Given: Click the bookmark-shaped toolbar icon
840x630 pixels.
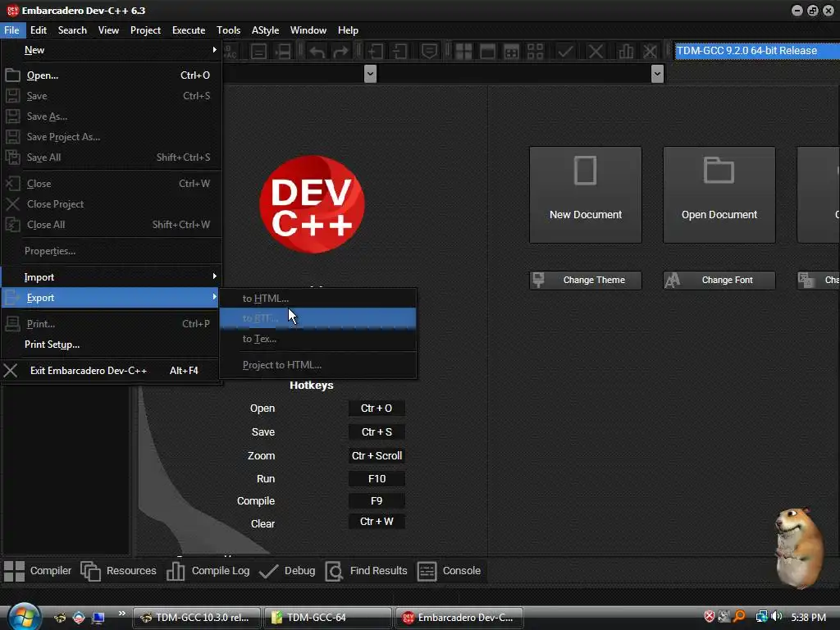Looking at the screenshot, I should click(429, 52).
